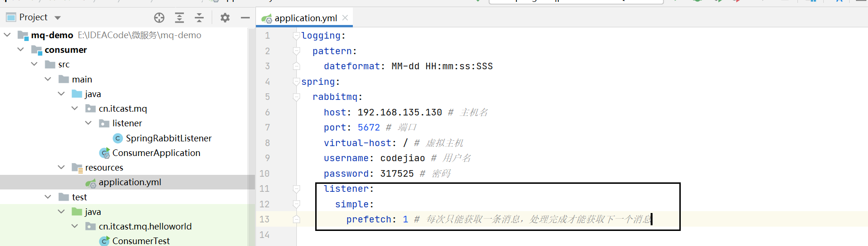The width and height of the screenshot is (868, 246).
Task: Collapse the src folder node
Action: 34,64
